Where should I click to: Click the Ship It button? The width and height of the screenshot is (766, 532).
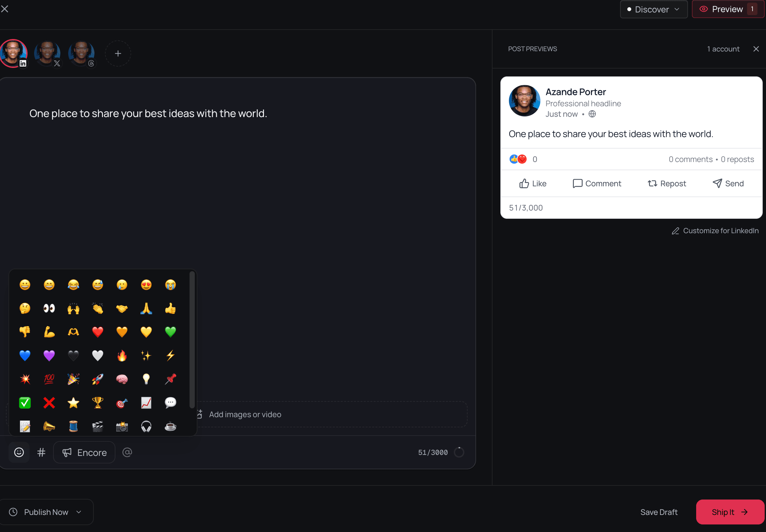[x=730, y=512]
